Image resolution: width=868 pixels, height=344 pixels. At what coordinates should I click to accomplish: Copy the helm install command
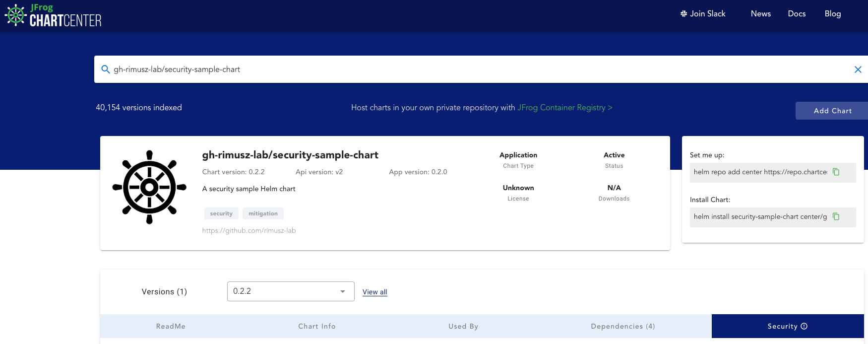[836, 216]
